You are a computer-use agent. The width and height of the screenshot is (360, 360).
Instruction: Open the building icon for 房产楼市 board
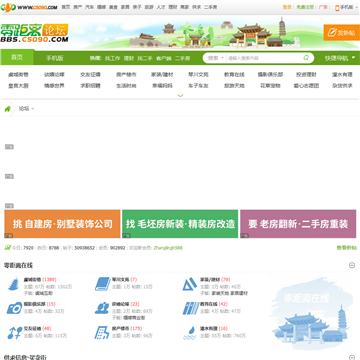(102, 333)
